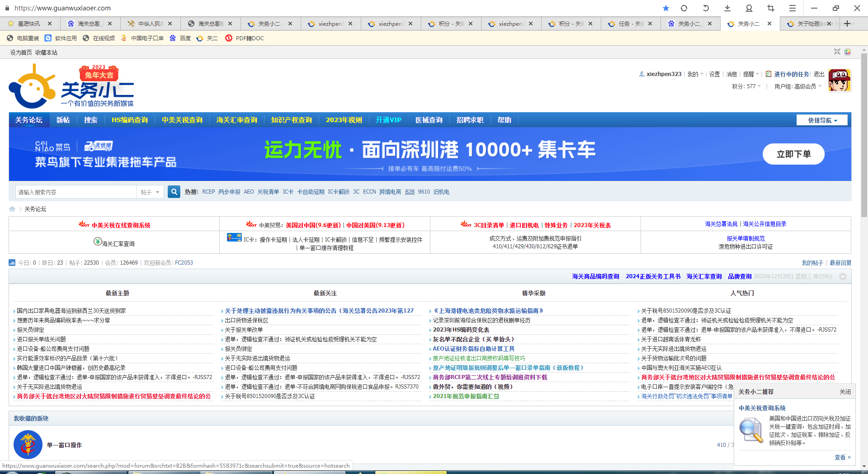Open the 招聘求职 navigation item
The image size is (868, 474).
click(470, 120)
